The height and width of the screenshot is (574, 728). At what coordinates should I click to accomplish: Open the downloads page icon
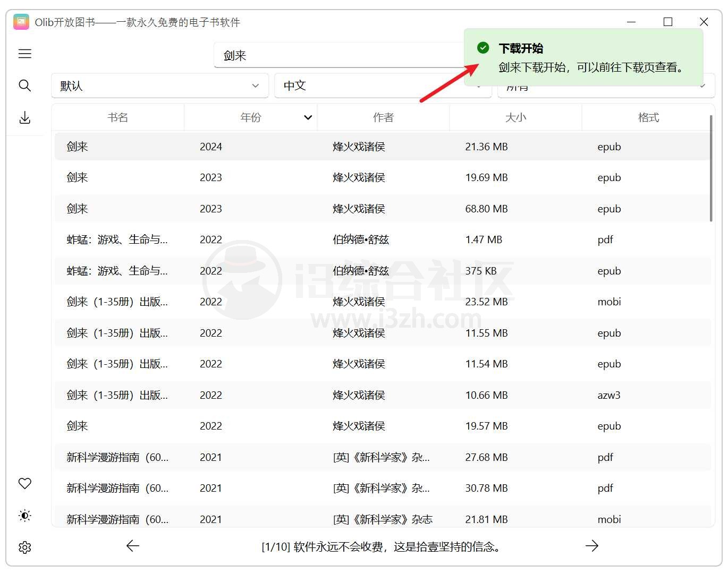click(25, 117)
